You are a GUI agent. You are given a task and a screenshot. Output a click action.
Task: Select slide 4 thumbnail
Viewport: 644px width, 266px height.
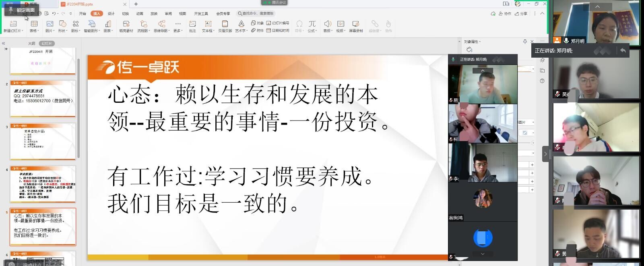[x=43, y=184]
